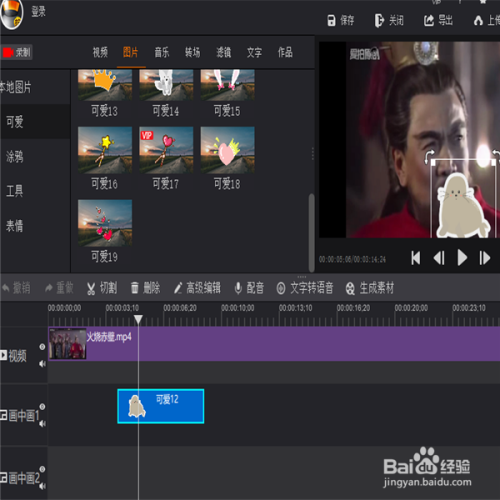Screen dimensions: 500x500
Task: Click the 撤销 undo button
Action: tap(16, 288)
